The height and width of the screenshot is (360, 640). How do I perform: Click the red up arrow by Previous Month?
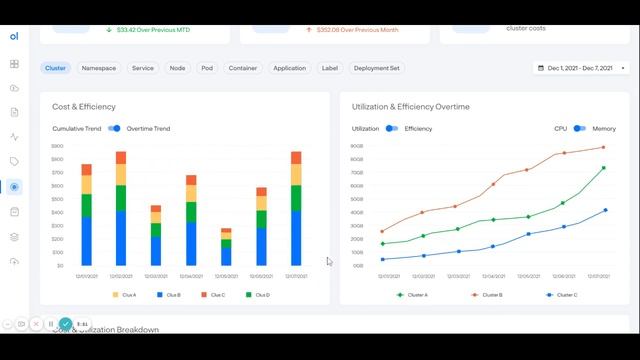(x=309, y=30)
